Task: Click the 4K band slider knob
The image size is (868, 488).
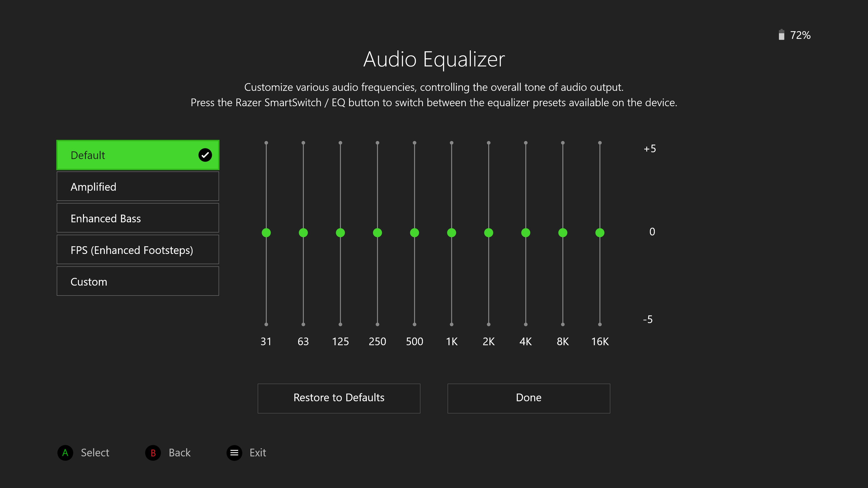Action: (x=526, y=232)
